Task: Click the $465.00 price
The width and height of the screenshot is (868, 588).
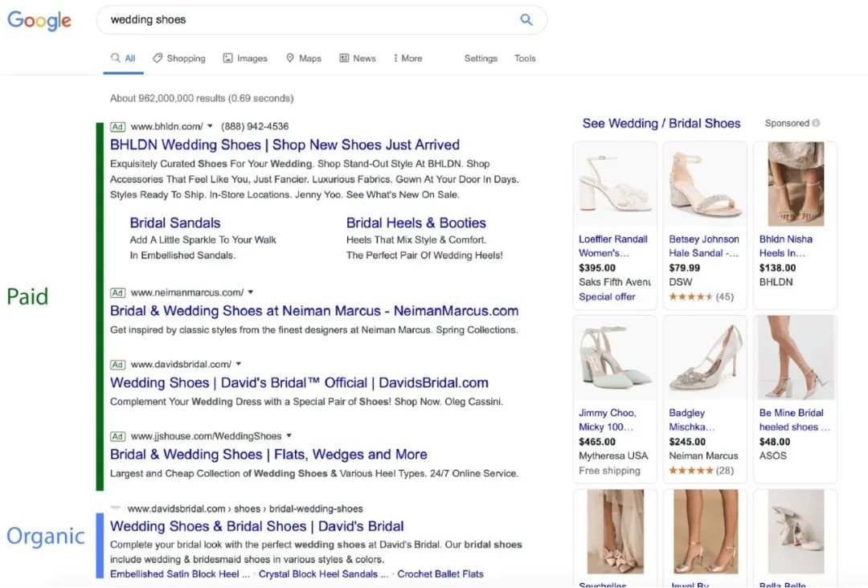Action: (x=596, y=442)
